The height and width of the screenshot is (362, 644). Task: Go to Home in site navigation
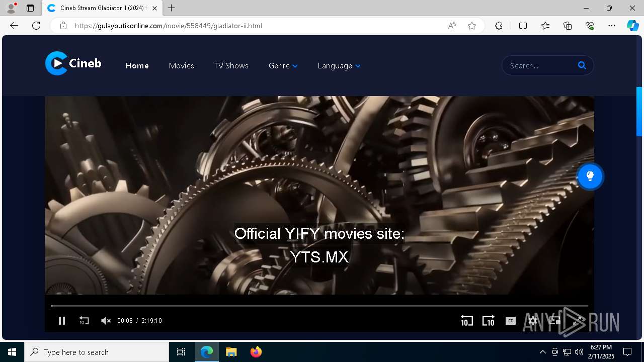tap(137, 66)
